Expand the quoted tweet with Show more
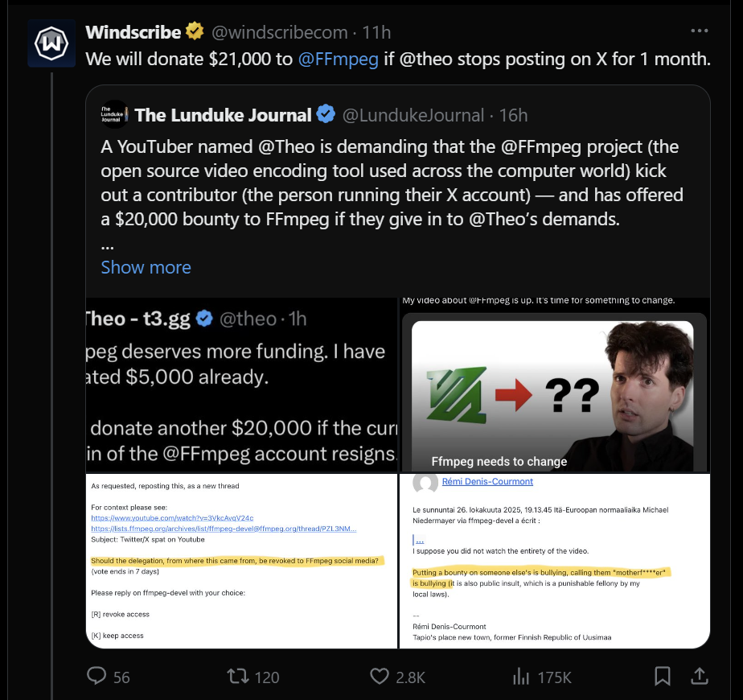This screenshot has width=743, height=700. coord(146,266)
